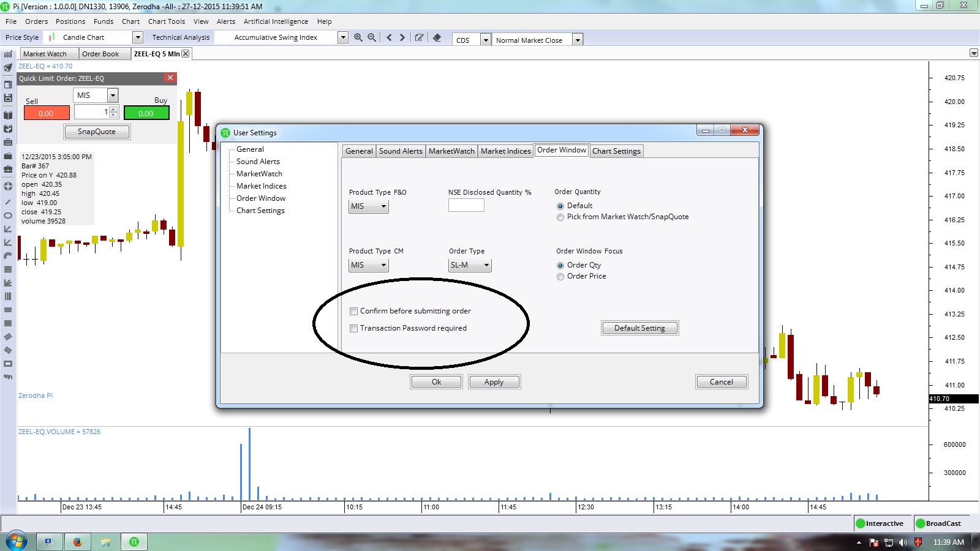
Task: Click the rocket icon in left toolbar
Action: 8,67
